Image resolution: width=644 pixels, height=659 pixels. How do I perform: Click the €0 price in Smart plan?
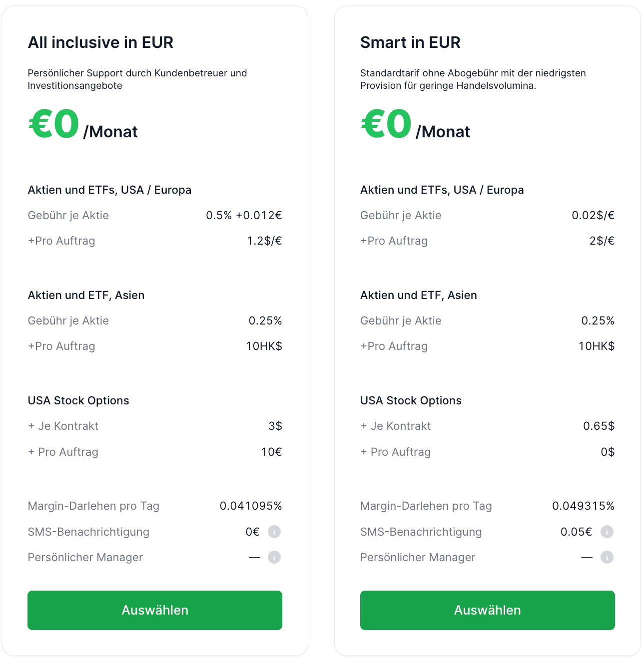386,124
